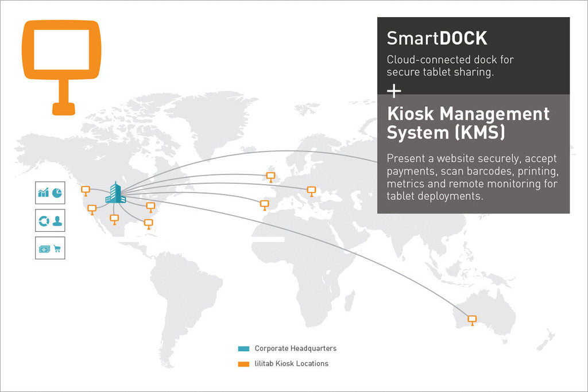Select the kiosk marker in Florida
The height and width of the screenshot is (392, 588).
[x=149, y=224]
